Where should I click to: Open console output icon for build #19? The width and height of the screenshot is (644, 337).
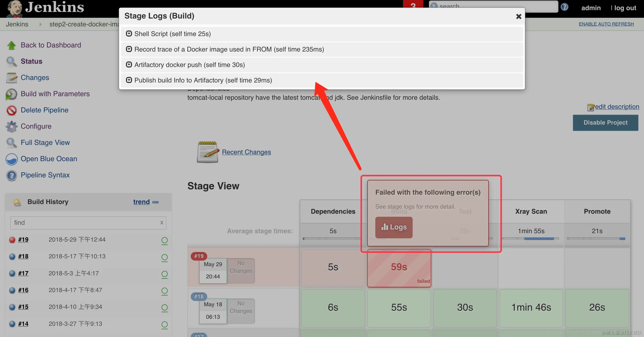(165, 240)
